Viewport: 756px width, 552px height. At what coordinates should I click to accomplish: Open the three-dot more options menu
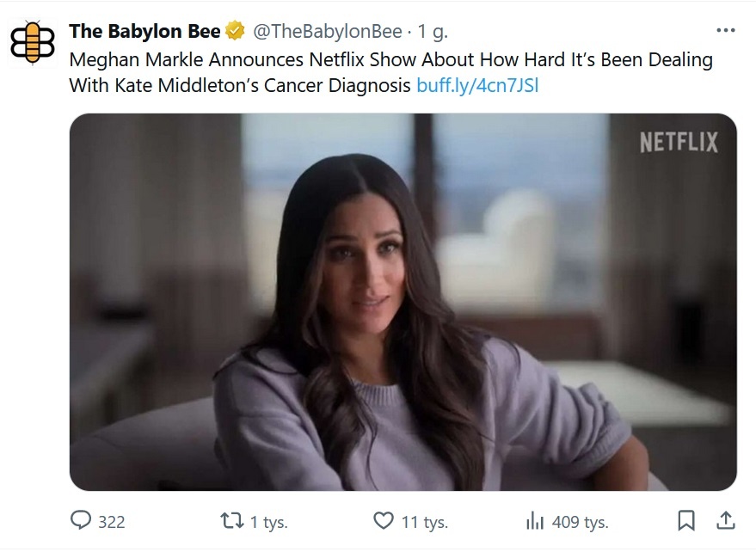[725, 30]
